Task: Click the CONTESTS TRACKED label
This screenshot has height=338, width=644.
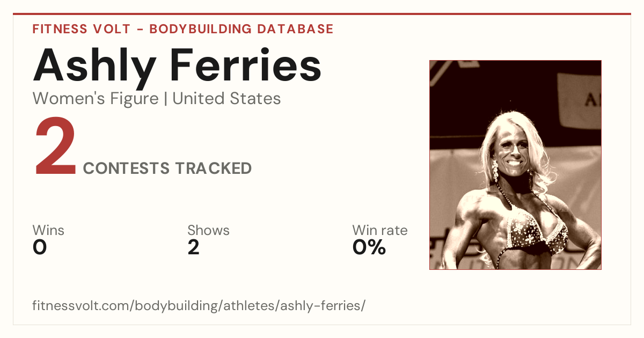Action: click(167, 168)
